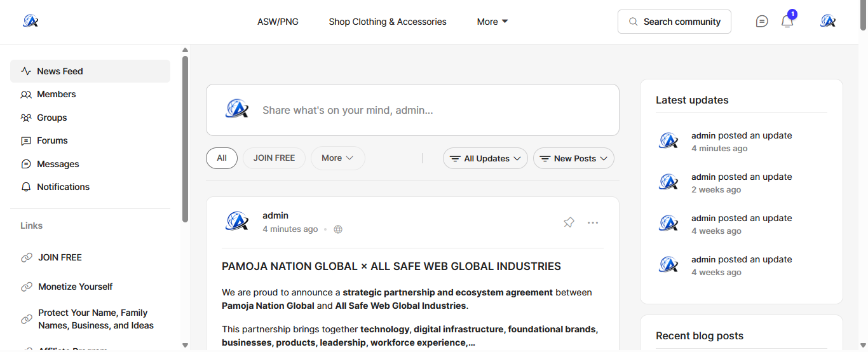Open the last 4 weeks ago update
The image size is (868, 352).
(716, 273)
